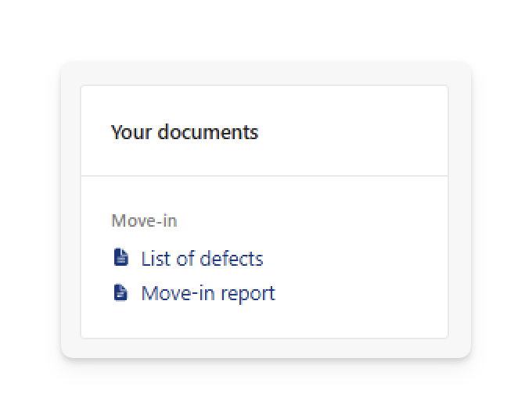This screenshot has width=532, height=419.
Task: Select the file icon beside List of defects
Action: tap(120, 257)
